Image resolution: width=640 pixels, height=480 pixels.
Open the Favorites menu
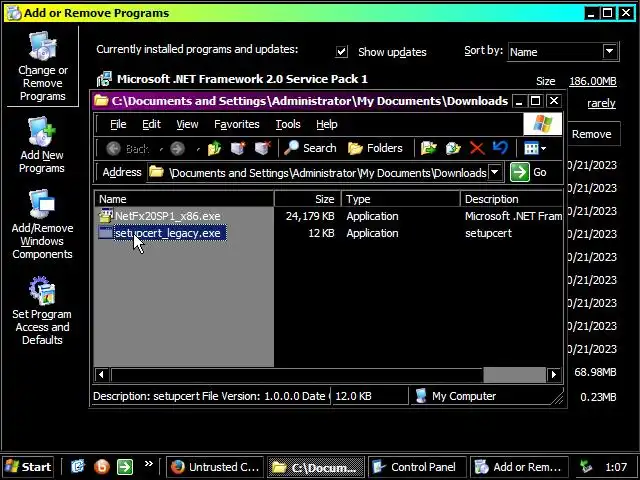(x=237, y=124)
